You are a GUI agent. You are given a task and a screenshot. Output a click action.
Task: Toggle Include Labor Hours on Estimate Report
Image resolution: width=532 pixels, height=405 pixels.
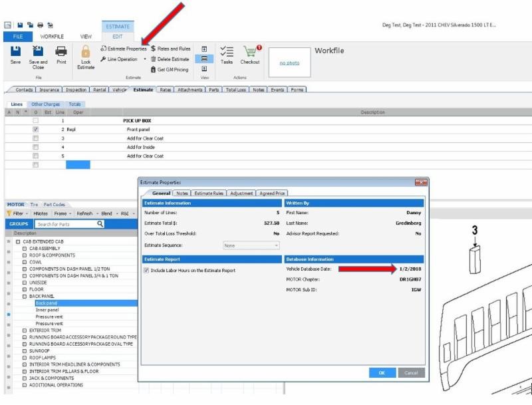tap(146, 271)
